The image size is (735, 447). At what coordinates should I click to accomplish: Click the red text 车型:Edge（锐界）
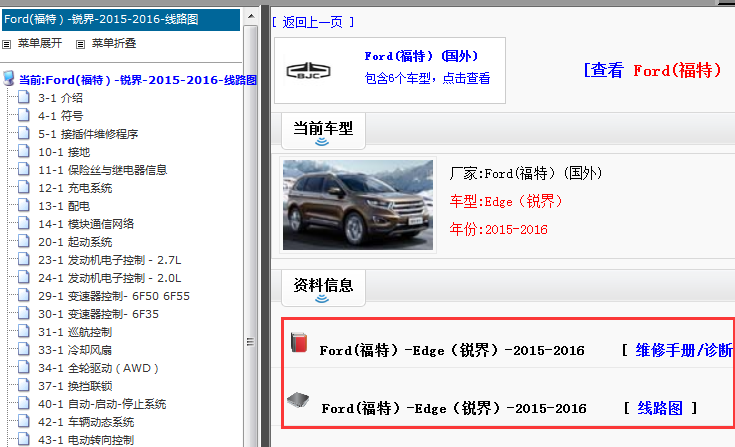[506, 201]
